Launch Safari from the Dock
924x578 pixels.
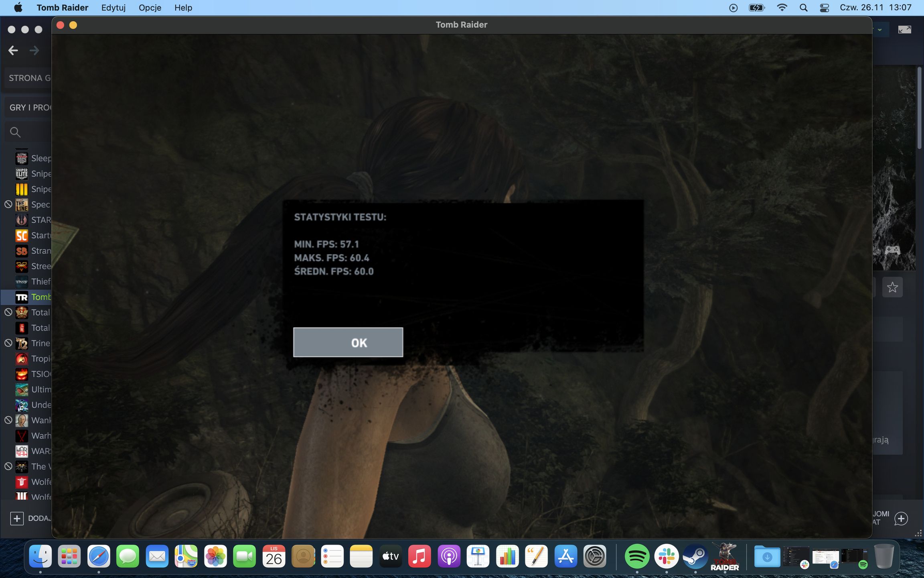pyautogui.click(x=99, y=556)
